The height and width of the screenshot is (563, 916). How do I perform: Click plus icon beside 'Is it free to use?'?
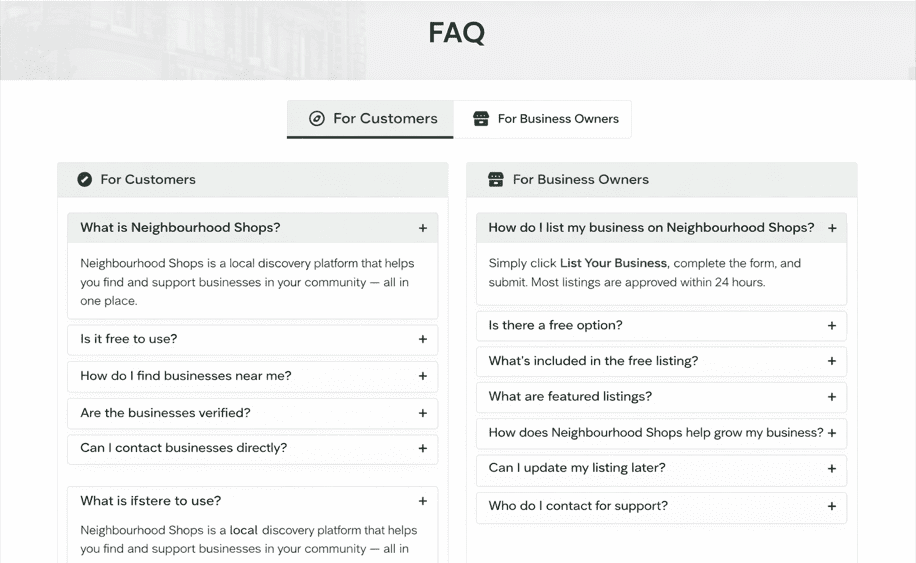pos(422,339)
